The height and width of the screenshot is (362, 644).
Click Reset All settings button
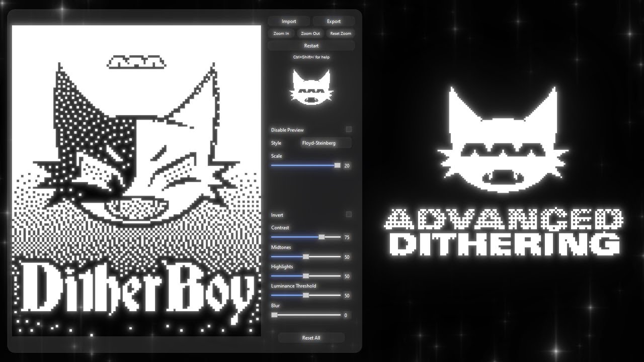[311, 338]
